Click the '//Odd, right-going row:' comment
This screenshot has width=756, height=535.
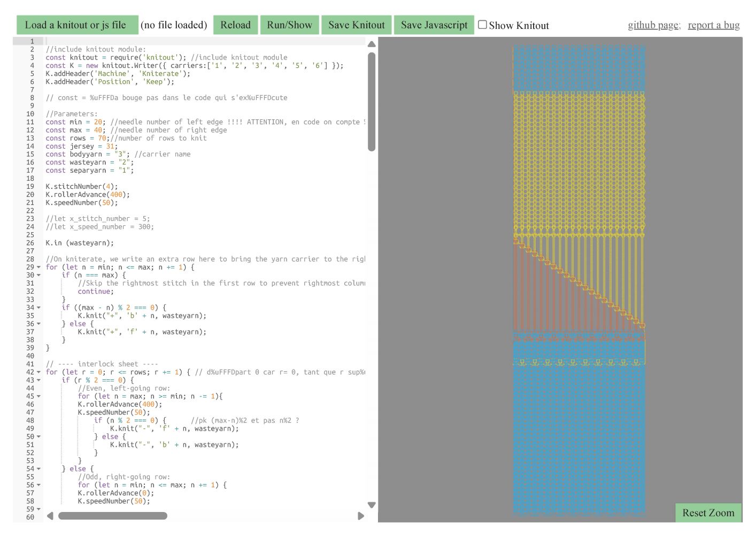coord(124,477)
